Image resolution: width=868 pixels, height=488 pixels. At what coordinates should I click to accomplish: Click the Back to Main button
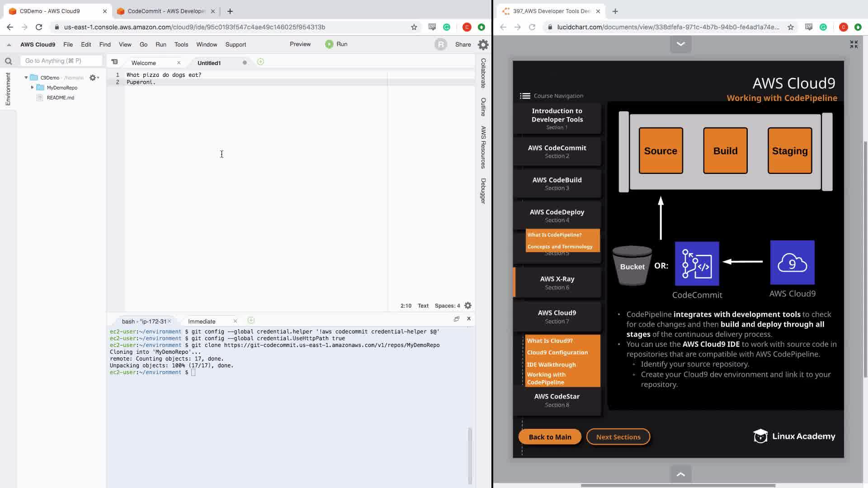(550, 437)
